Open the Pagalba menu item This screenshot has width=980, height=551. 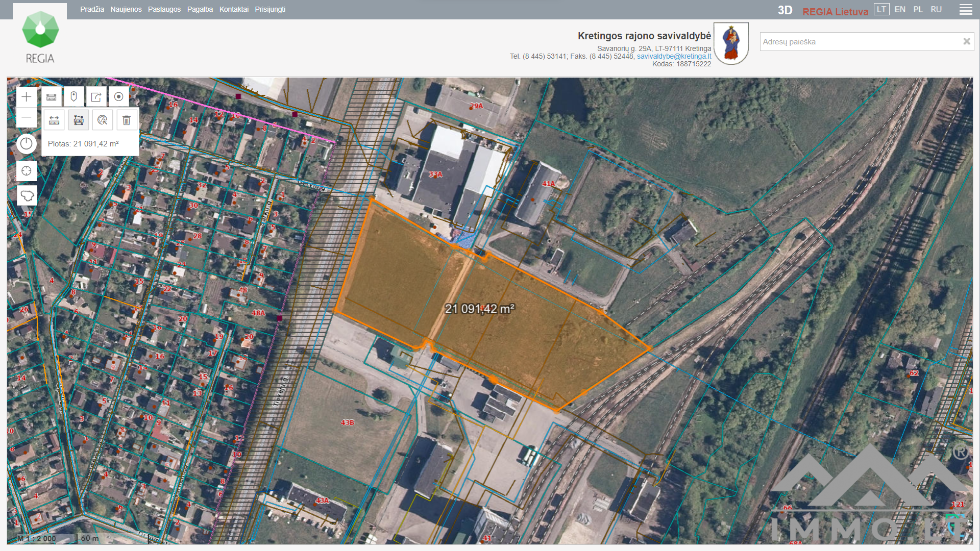[x=200, y=9]
